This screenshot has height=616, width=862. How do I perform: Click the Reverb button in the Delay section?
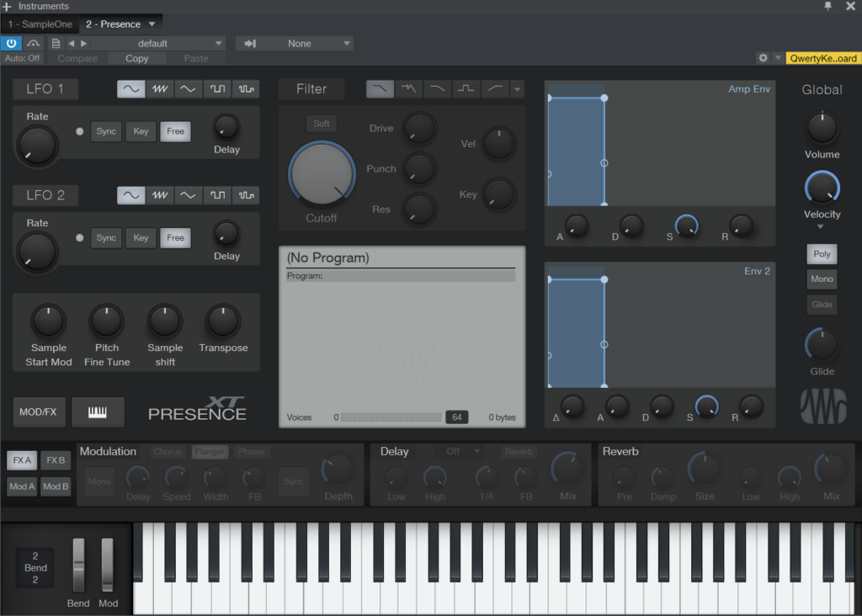tap(519, 452)
